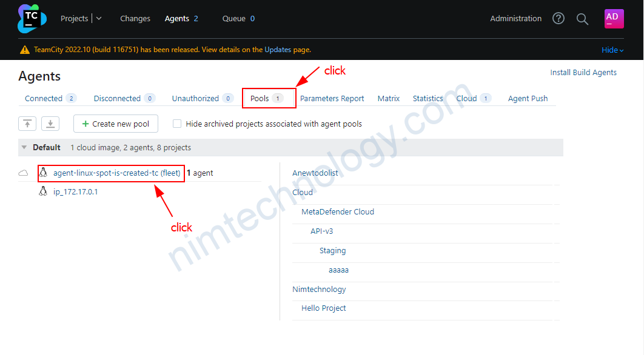Open the help question mark icon
Viewport: 644px width, 355px height.
pyautogui.click(x=558, y=18)
